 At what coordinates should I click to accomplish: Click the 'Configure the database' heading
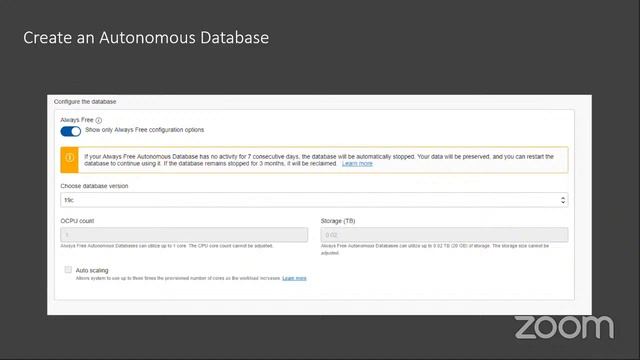click(x=85, y=102)
